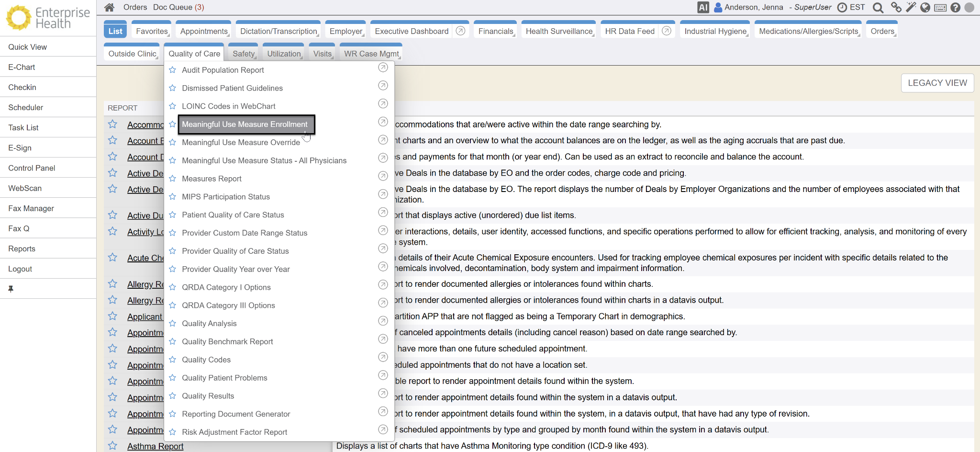
Task: Click the LEGACY VIEW button
Action: tap(937, 83)
